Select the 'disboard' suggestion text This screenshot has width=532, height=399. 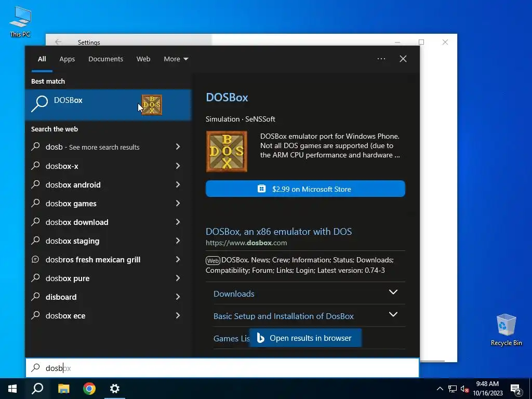click(x=61, y=297)
